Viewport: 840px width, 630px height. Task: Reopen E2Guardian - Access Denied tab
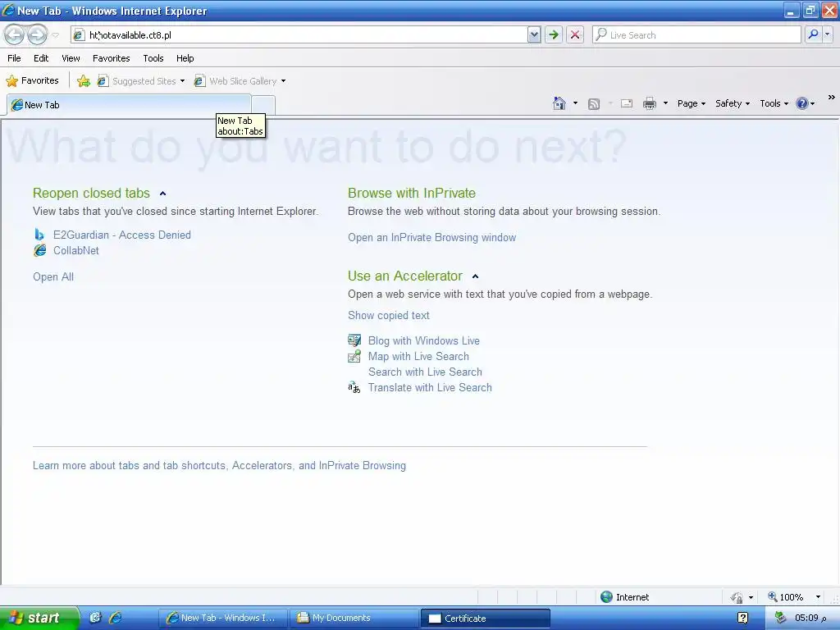click(x=122, y=235)
